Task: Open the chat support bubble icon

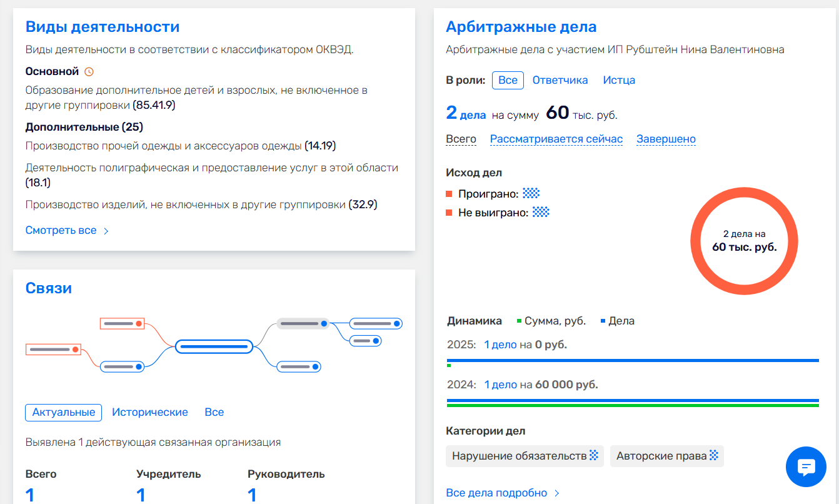Action: pyautogui.click(x=806, y=467)
